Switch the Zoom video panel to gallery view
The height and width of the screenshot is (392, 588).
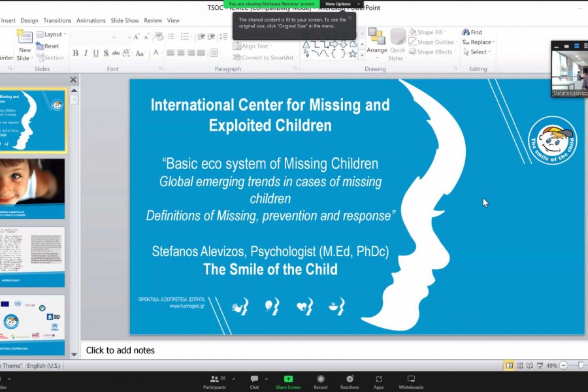pyautogui.click(x=586, y=46)
